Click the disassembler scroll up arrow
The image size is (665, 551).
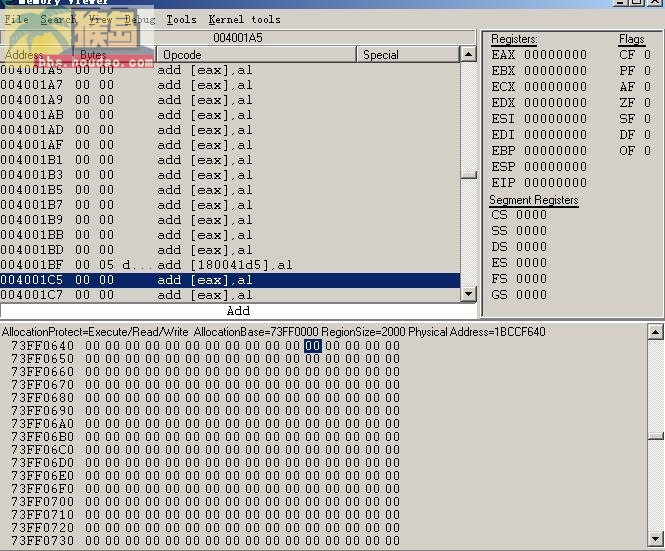pos(468,54)
